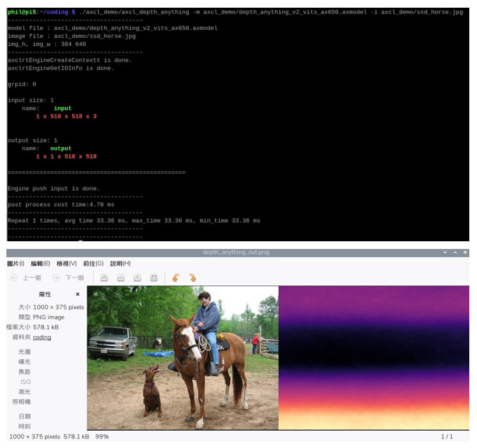Click the 照相機 property label
This screenshot has width=477, height=448.
pyautogui.click(x=22, y=402)
